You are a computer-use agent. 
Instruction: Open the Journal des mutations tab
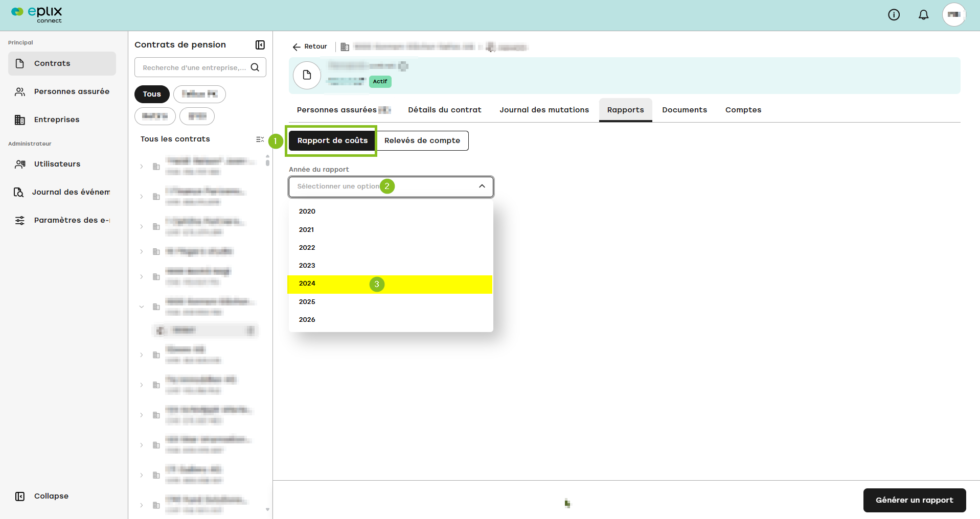click(544, 110)
